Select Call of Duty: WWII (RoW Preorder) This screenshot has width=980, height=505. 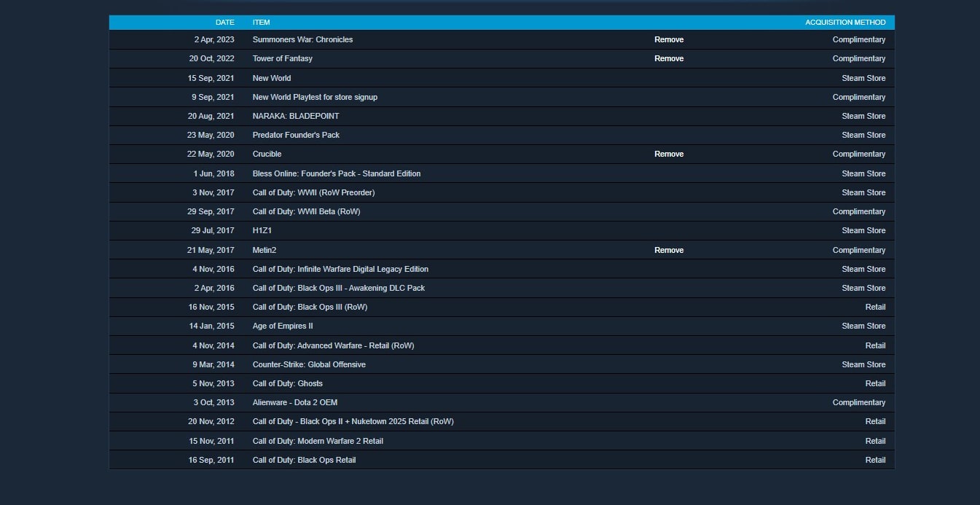313,192
